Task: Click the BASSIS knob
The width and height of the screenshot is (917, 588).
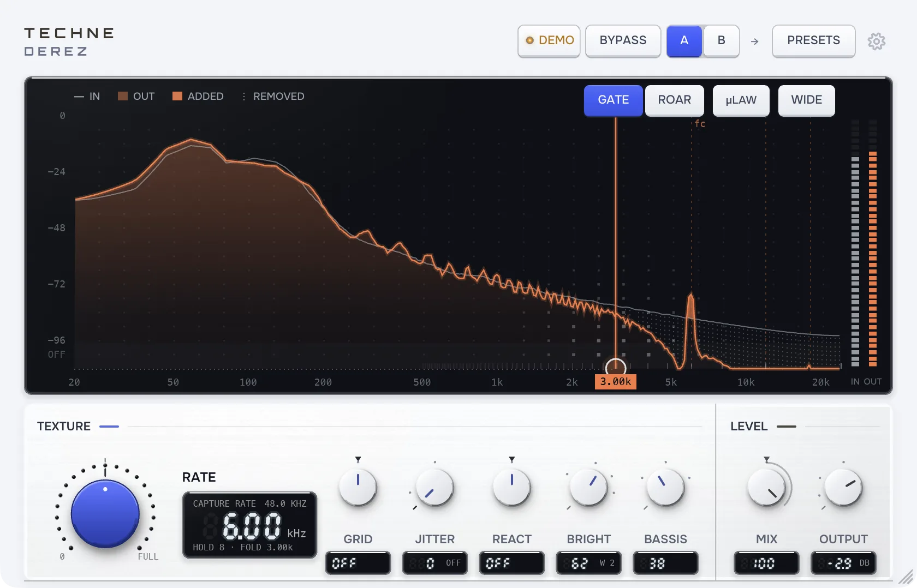Action: click(x=666, y=487)
